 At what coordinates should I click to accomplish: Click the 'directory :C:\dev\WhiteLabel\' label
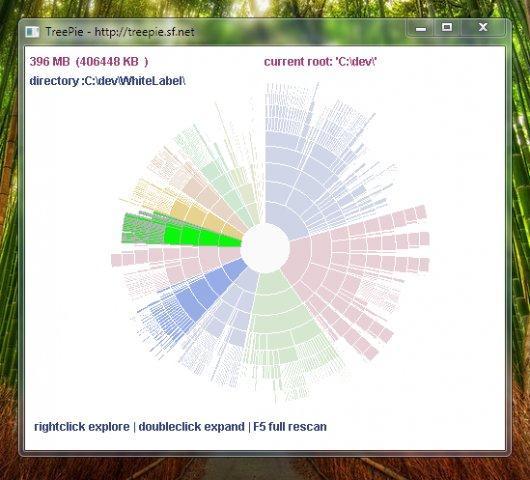tap(108, 81)
